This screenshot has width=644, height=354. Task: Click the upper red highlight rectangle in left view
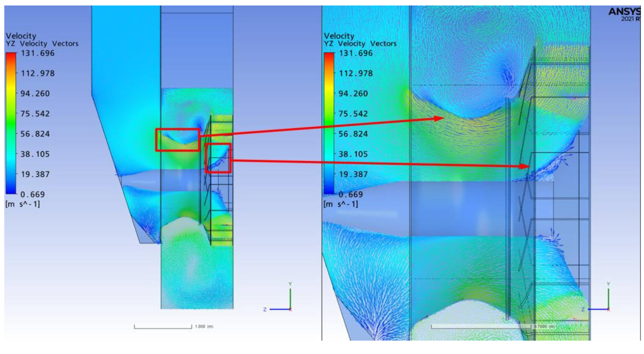pyautogui.click(x=178, y=129)
